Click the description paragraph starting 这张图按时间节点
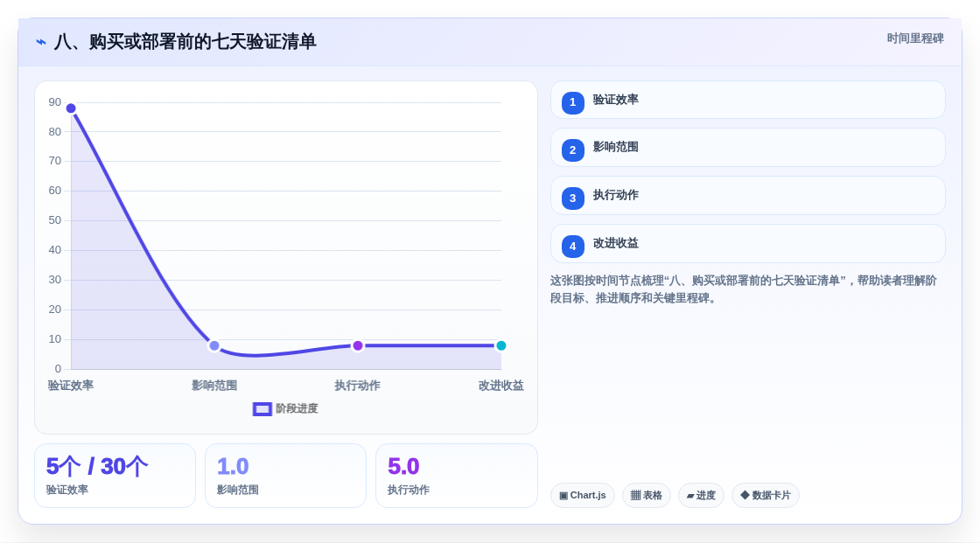This screenshot has height=543, width=980. pyautogui.click(x=743, y=289)
